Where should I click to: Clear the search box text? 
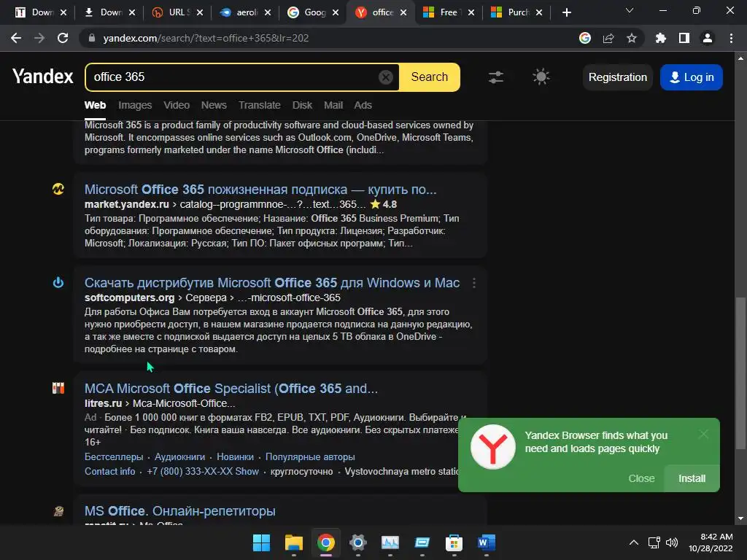click(385, 77)
